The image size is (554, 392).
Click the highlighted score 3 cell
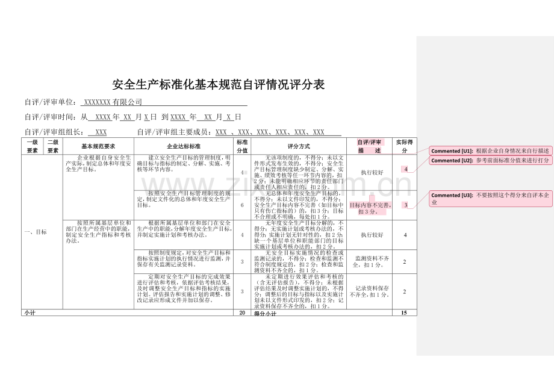(405, 205)
